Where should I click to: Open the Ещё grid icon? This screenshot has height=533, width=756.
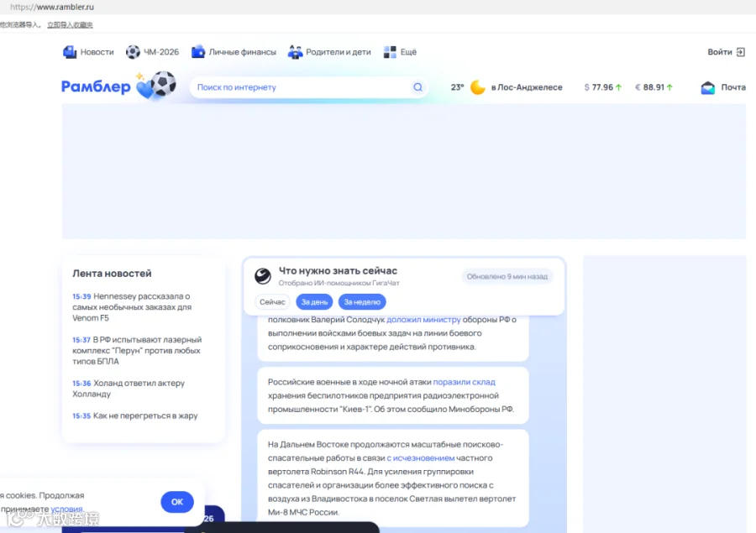pos(390,52)
